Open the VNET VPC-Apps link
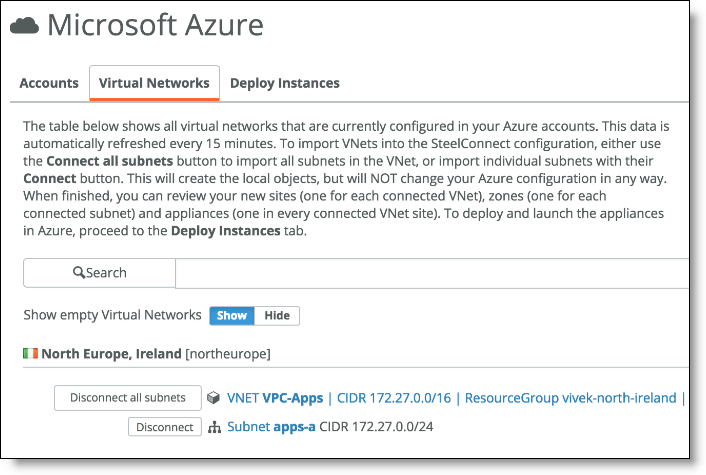This screenshot has width=706, height=475. point(275,398)
